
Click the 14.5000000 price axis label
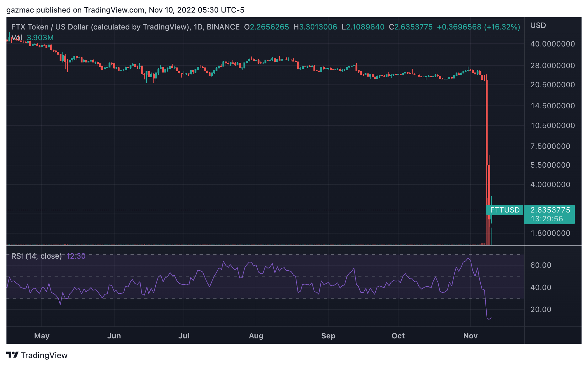click(553, 106)
